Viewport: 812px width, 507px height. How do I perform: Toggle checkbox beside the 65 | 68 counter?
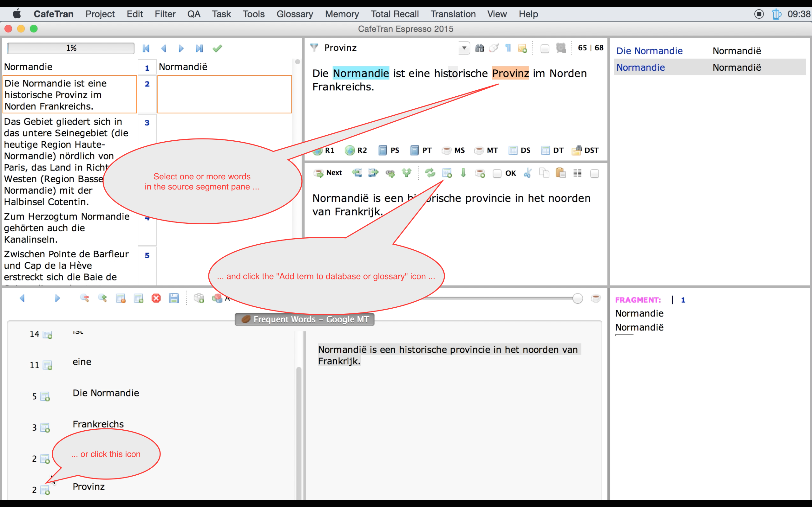[x=545, y=48]
